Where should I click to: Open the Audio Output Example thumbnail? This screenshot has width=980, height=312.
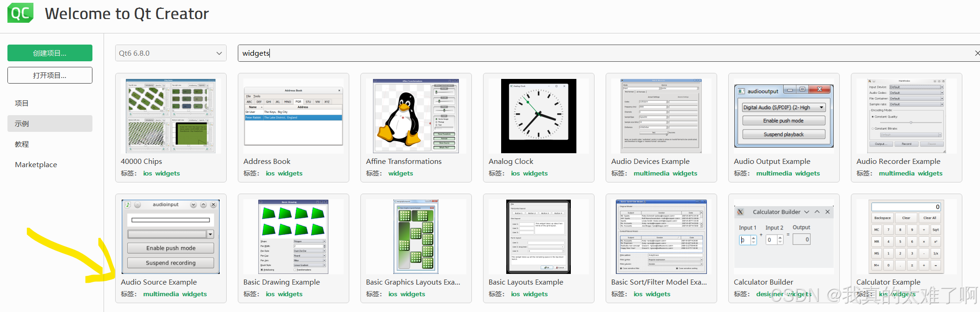pyautogui.click(x=784, y=116)
